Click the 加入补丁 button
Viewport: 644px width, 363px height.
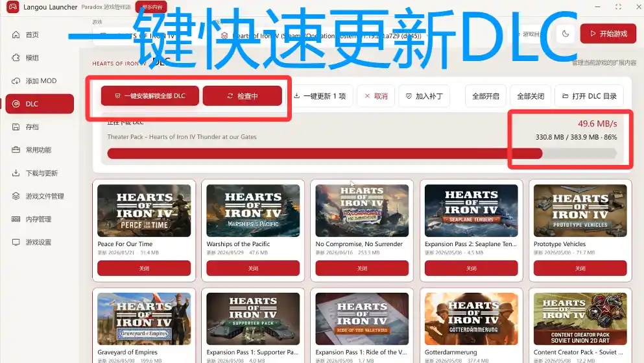coord(424,96)
